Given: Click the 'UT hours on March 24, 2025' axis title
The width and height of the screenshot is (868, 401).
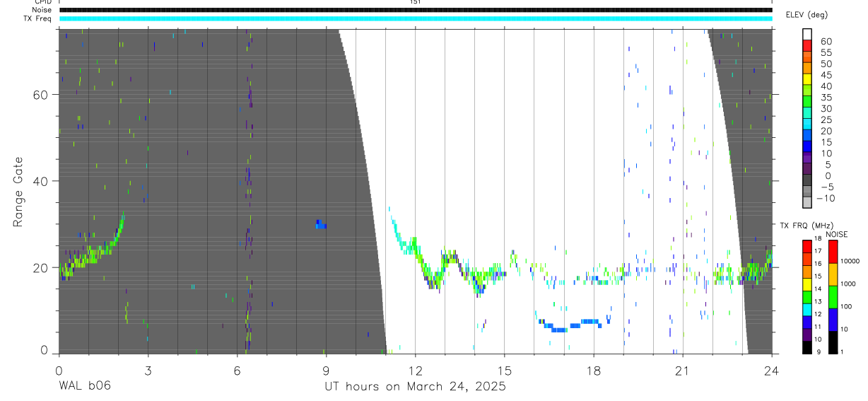Looking at the screenshot, I should (415, 387).
